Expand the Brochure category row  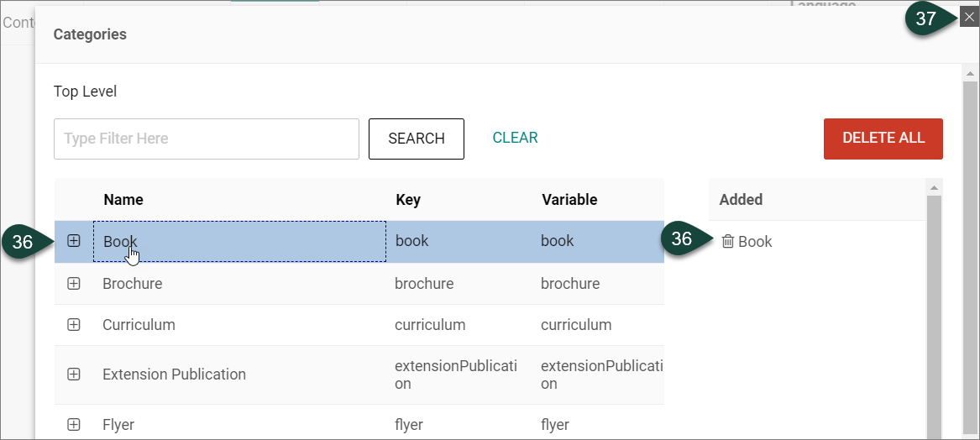click(74, 284)
